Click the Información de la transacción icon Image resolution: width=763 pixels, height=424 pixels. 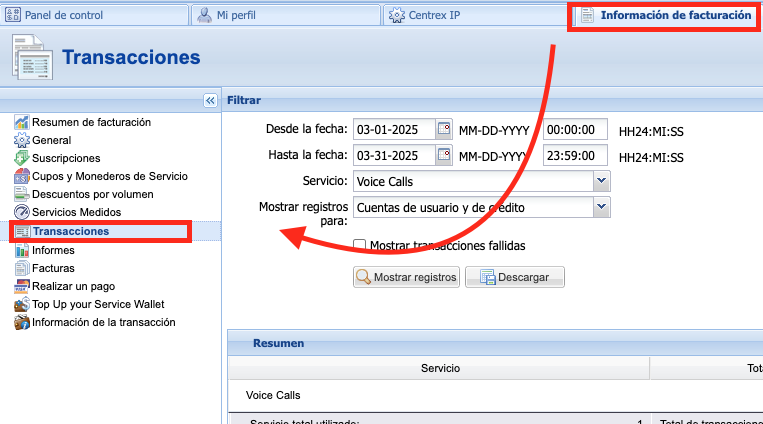pos(21,322)
